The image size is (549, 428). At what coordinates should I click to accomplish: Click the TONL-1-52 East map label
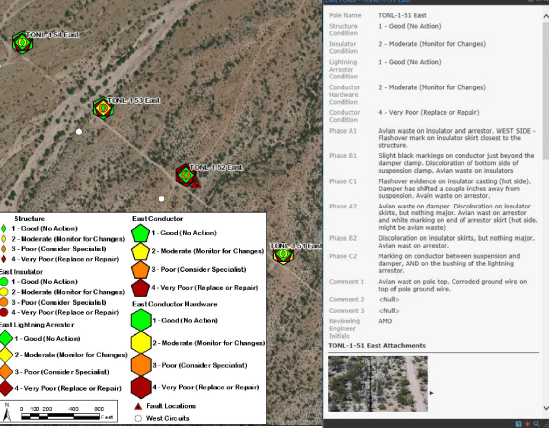pos(216,167)
